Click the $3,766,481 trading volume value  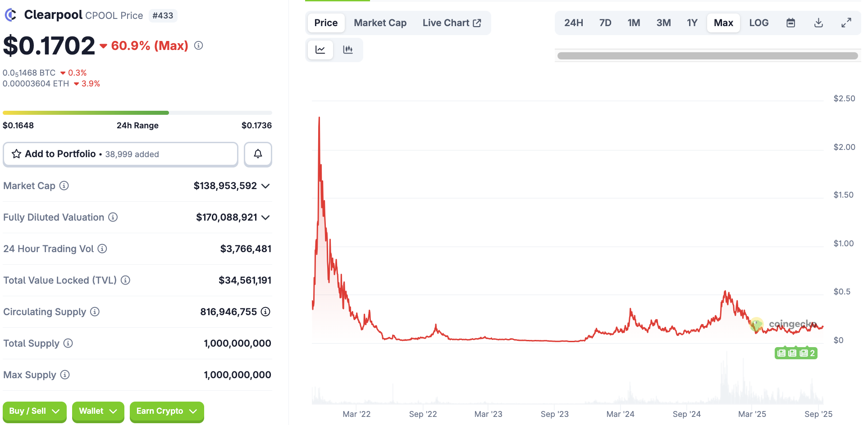[x=246, y=249]
